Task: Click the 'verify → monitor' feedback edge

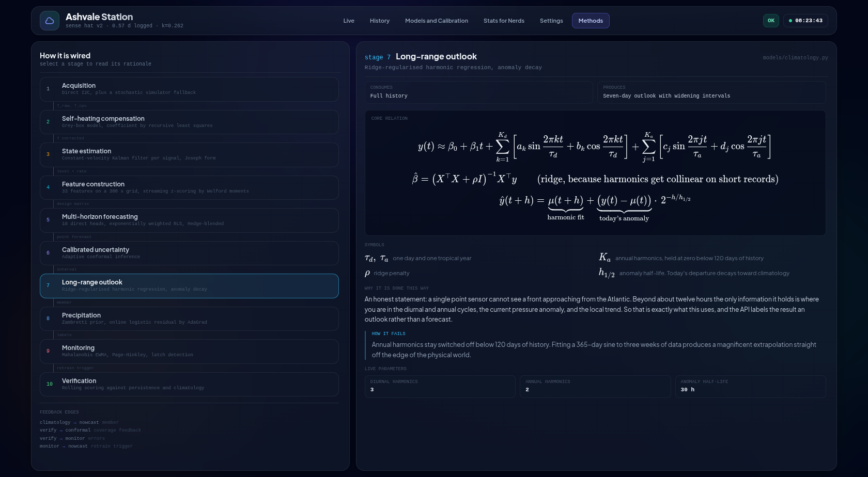Action: 72,438
